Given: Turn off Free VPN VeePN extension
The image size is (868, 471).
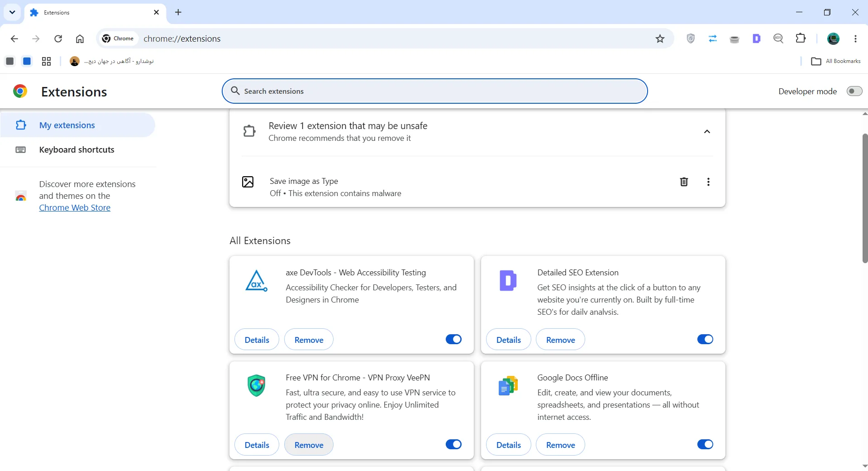Looking at the screenshot, I should 453,444.
